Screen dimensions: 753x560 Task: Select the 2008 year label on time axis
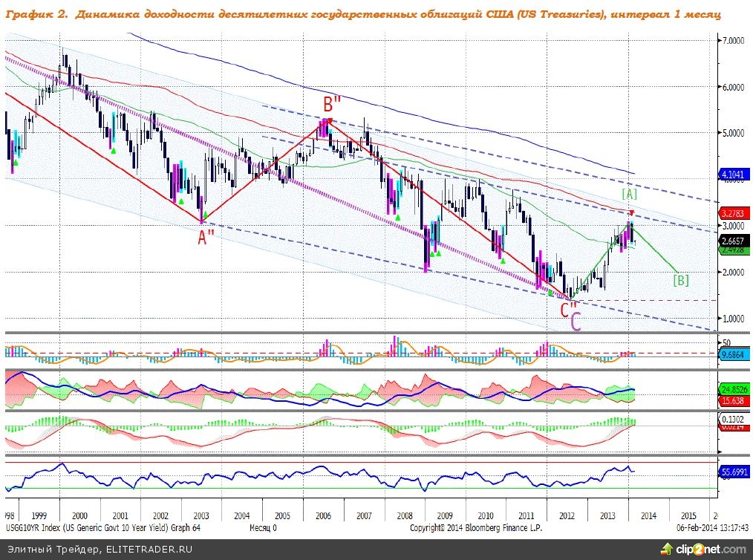click(x=404, y=515)
